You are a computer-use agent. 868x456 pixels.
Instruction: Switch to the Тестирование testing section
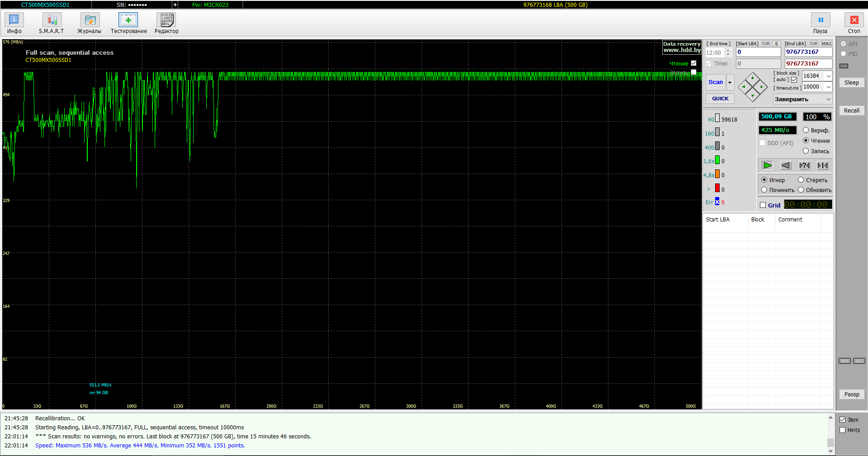coord(128,23)
